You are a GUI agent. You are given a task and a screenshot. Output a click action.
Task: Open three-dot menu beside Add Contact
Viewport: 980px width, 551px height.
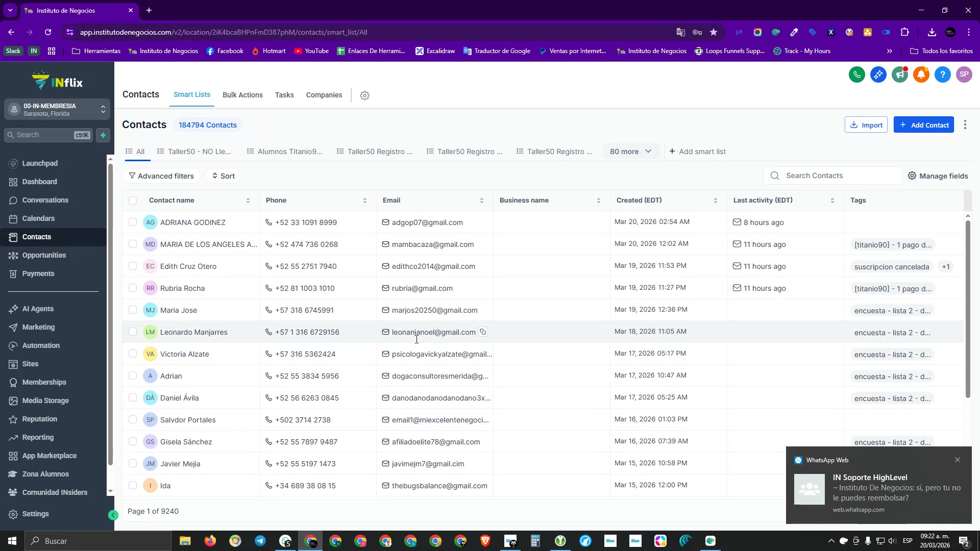click(965, 124)
